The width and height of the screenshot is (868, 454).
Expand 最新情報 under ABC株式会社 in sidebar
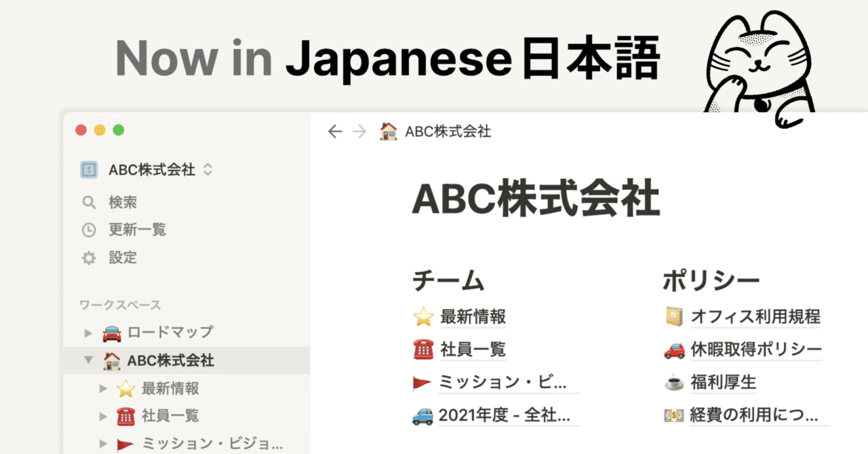point(103,388)
